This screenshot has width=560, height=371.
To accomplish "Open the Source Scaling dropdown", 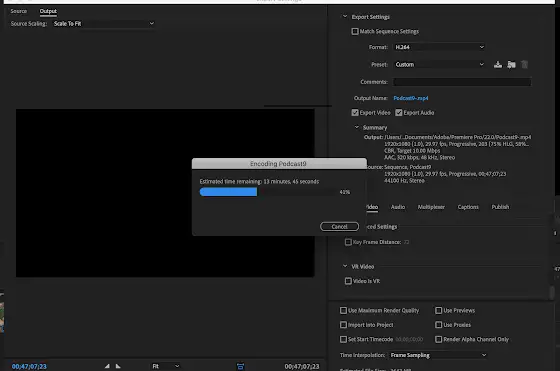I will [x=104, y=24].
